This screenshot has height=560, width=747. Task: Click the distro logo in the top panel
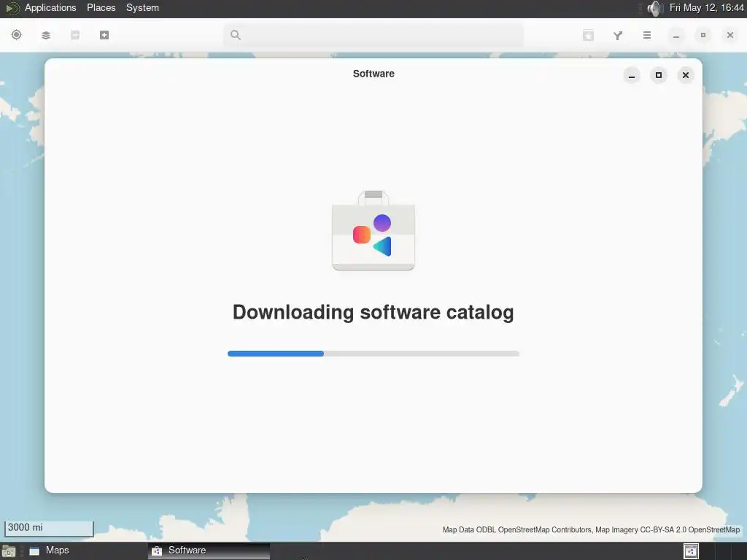coord(12,8)
